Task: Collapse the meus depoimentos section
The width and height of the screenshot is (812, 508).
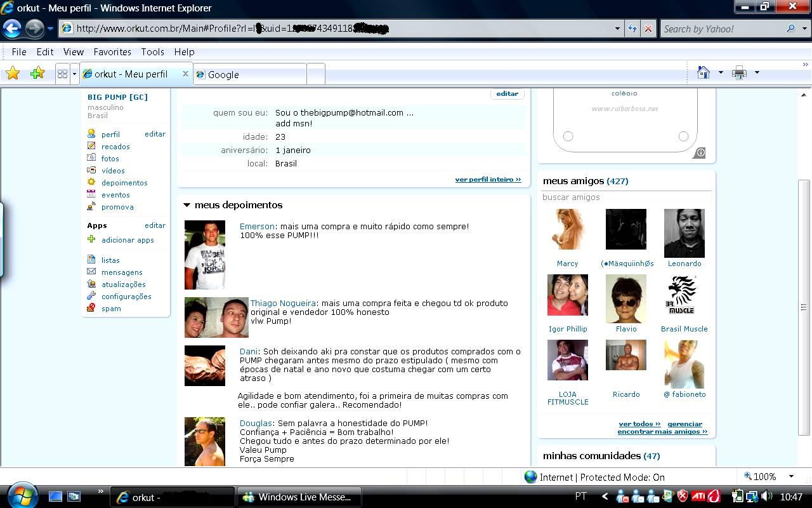Action: [187, 205]
